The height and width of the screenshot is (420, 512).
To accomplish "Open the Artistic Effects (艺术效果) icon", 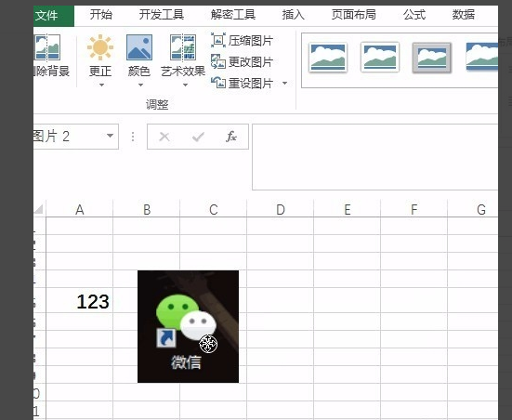I will 183,47.
